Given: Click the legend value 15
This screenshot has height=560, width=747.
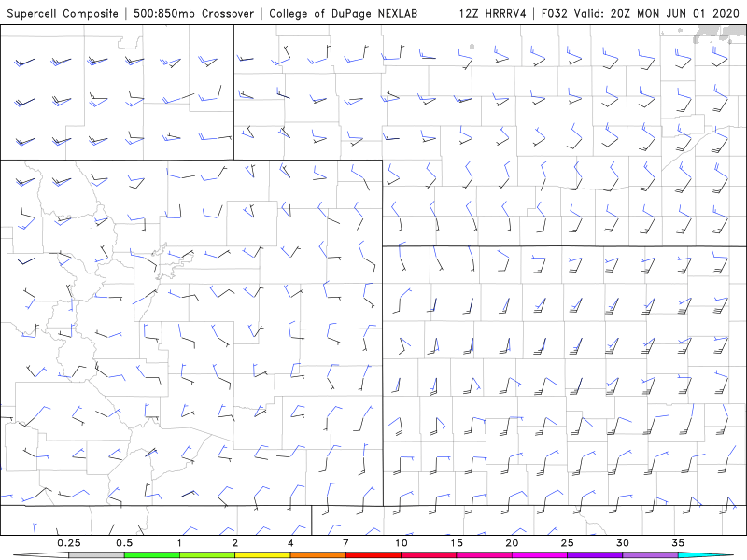Looking at the screenshot, I should coord(457,543).
